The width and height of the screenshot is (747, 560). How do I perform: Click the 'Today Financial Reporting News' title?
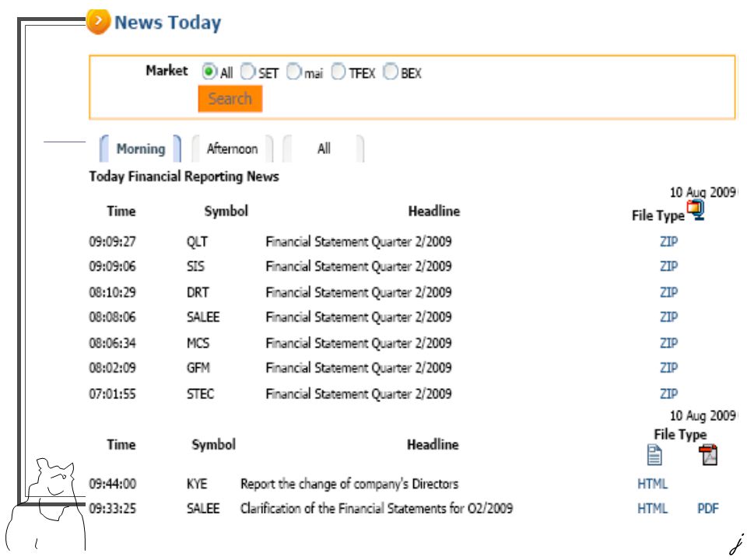[184, 177]
